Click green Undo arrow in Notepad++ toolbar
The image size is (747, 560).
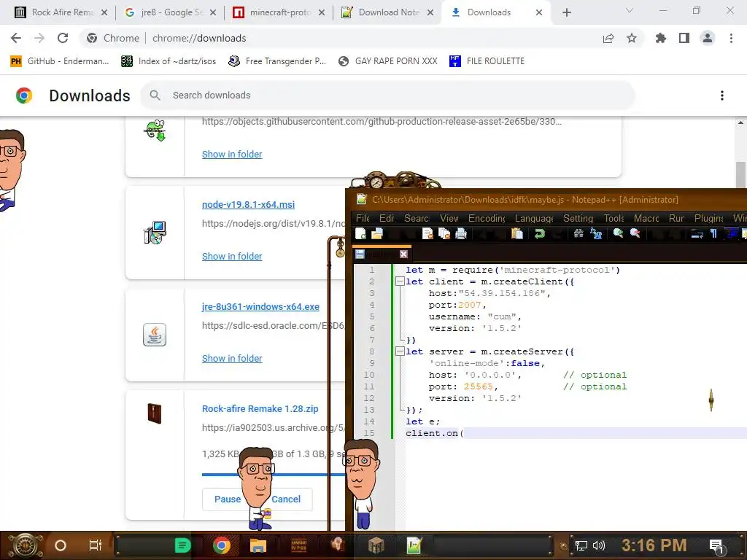pos(539,233)
